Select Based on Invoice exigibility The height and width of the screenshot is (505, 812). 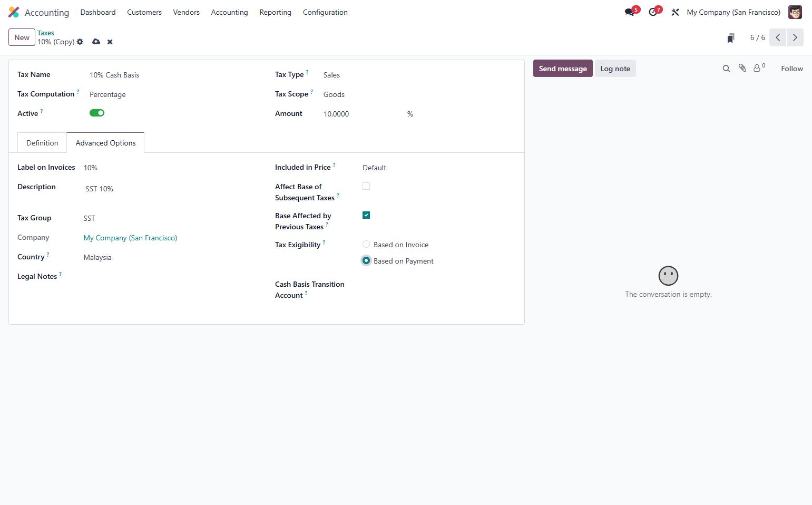(366, 244)
